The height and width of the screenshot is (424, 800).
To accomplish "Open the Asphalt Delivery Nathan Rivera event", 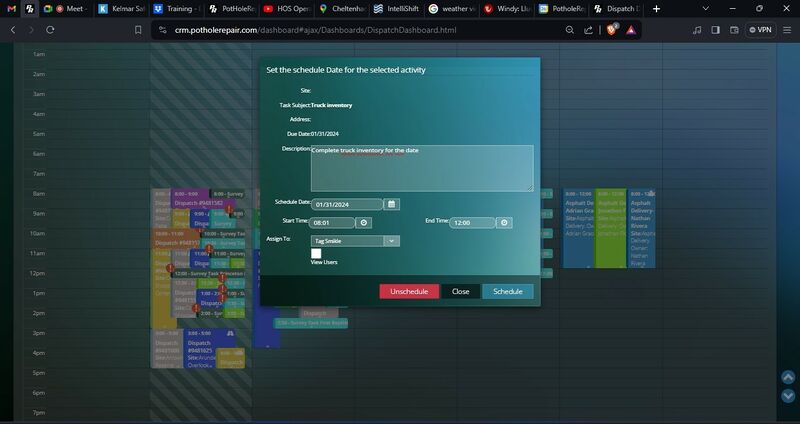I will pos(641,228).
